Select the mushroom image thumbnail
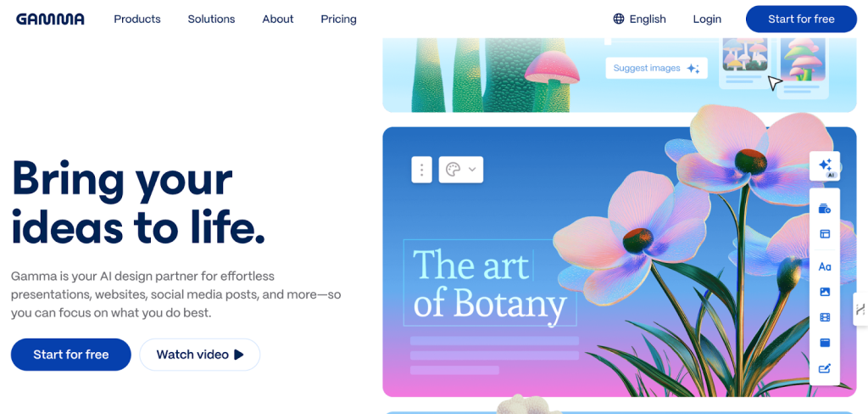 point(744,54)
